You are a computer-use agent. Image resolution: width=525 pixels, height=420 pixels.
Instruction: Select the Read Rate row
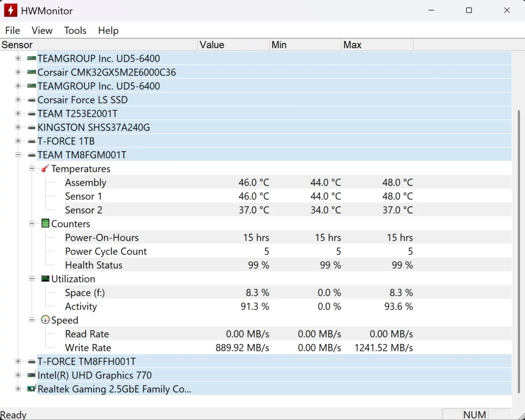tap(288, 334)
